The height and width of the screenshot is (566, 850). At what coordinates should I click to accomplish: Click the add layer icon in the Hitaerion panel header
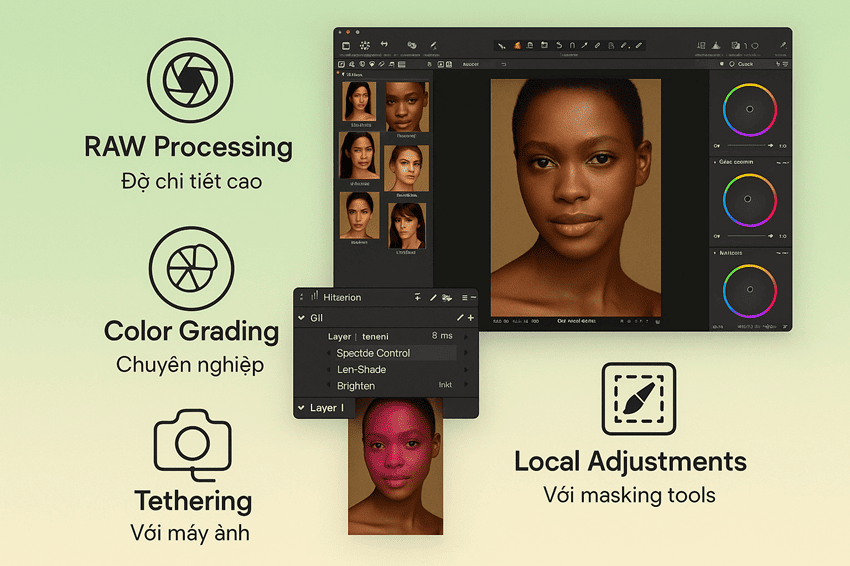tap(417, 297)
